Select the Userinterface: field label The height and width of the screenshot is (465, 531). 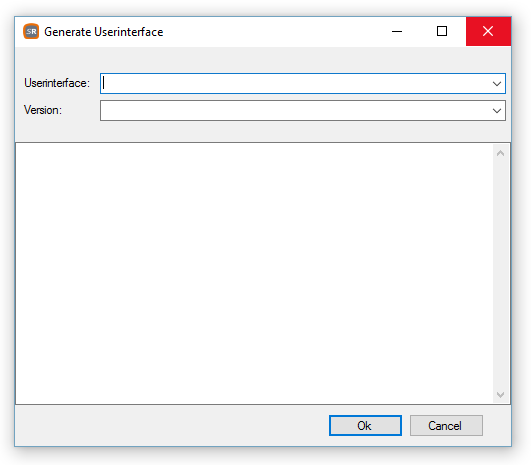[x=57, y=83]
